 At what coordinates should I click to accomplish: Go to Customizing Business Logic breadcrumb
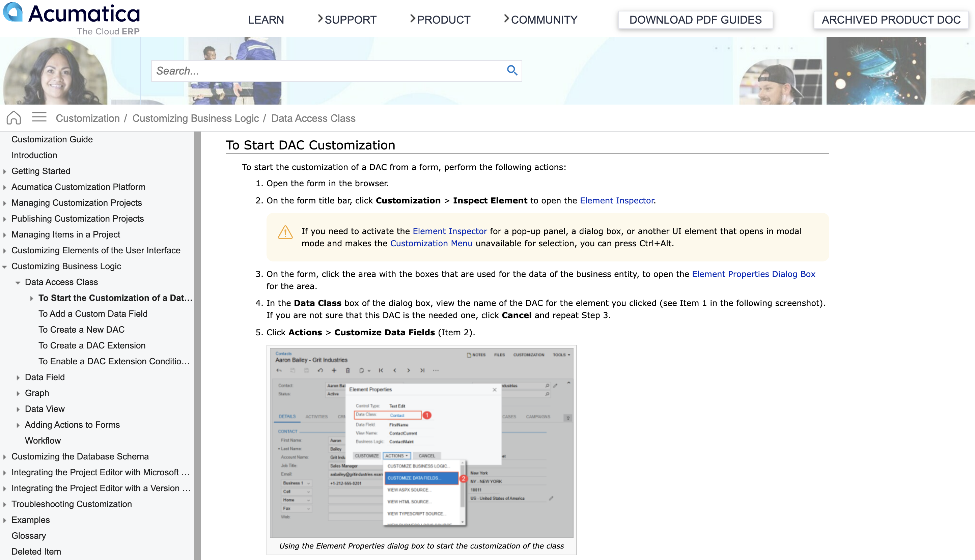pyautogui.click(x=195, y=118)
